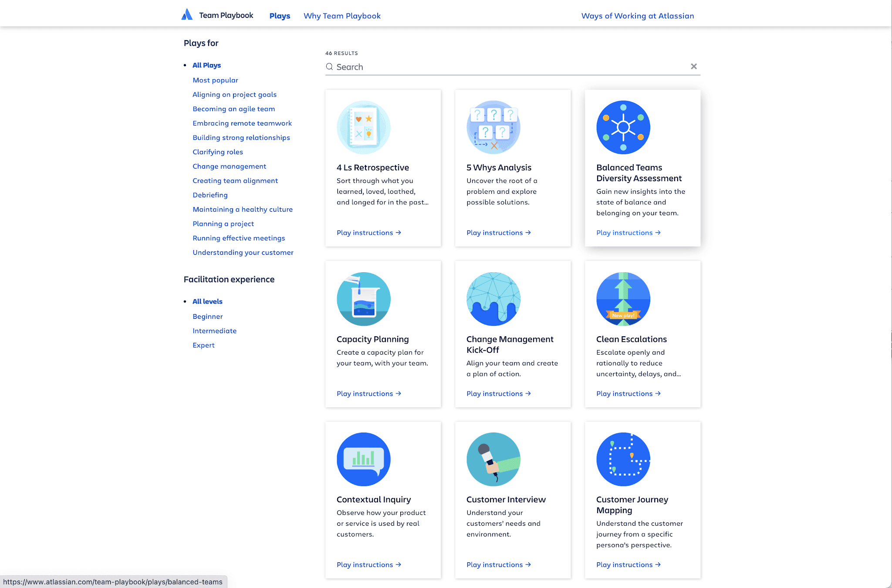Click the magnifier icon in search
Screen dimensions: 892x588
tap(329, 67)
